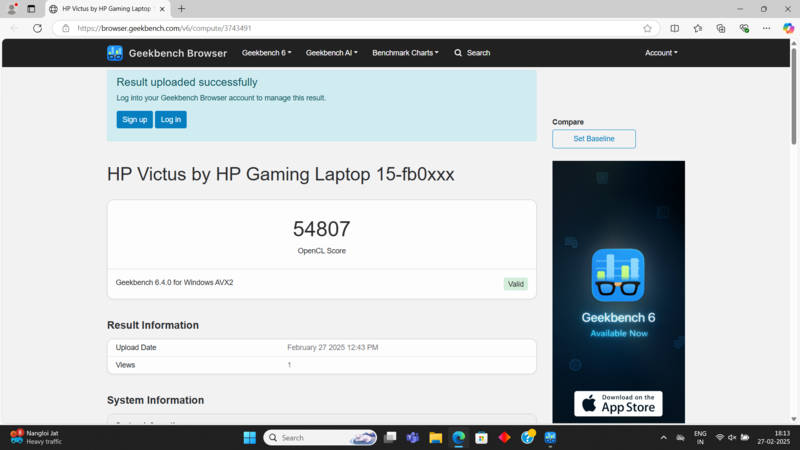Expand the Geekbench AI dropdown menu
Screen dimensions: 800x450
click(332, 53)
